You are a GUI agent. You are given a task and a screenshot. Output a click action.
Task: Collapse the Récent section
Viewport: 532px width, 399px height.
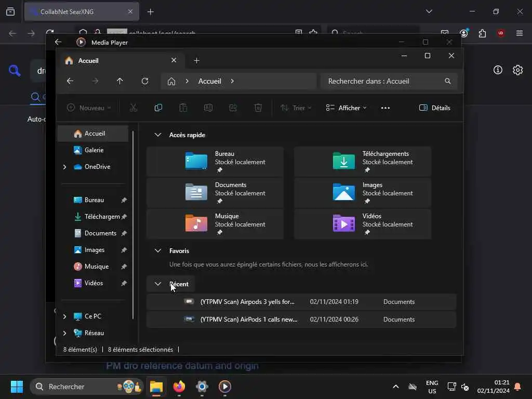pyautogui.click(x=158, y=284)
